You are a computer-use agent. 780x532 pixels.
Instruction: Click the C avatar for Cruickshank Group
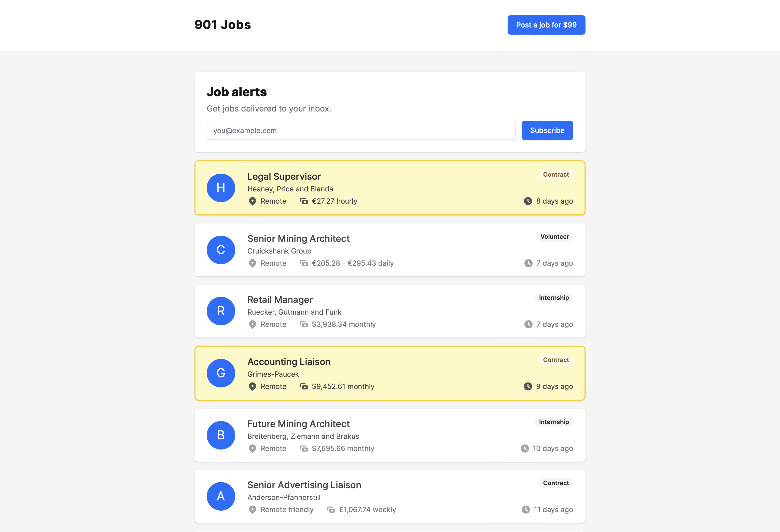point(221,250)
